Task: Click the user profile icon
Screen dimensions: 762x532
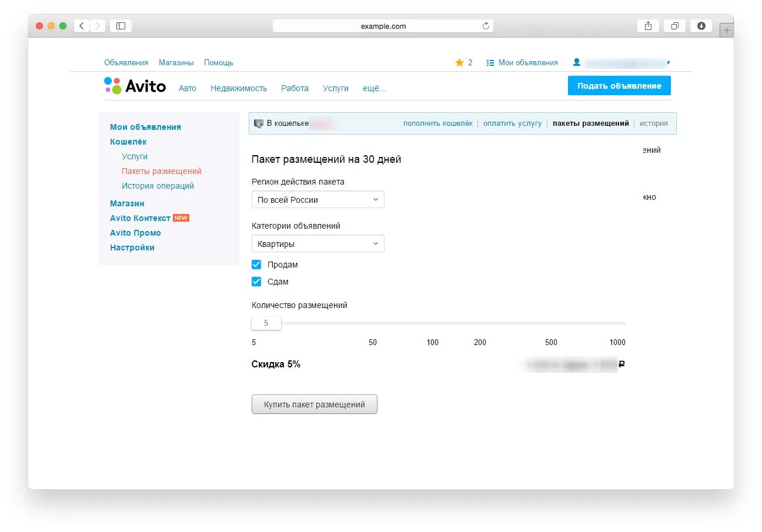Action: (x=577, y=62)
